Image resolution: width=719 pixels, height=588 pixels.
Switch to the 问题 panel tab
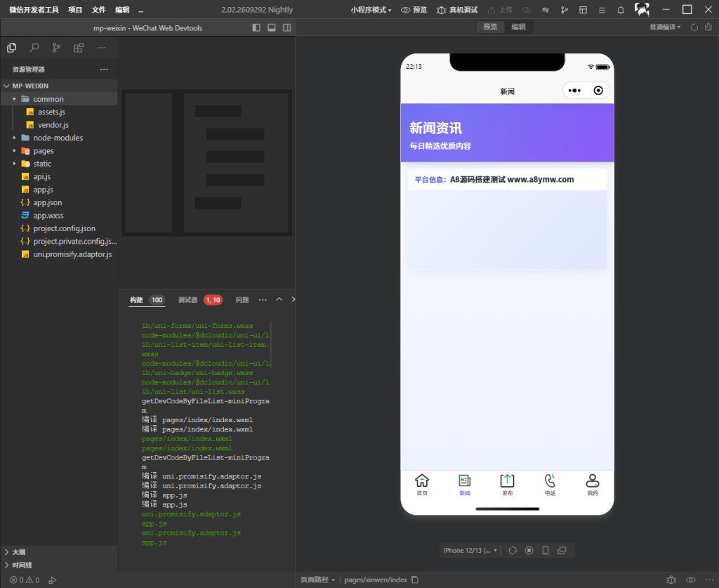[x=242, y=300]
